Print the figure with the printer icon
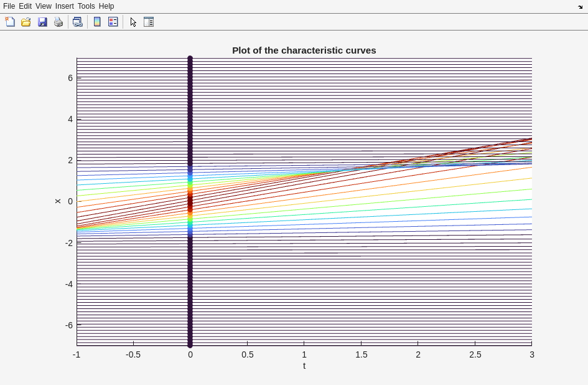The height and width of the screenshot is (385, 588). pyautogui.click(x=58, y=22)
